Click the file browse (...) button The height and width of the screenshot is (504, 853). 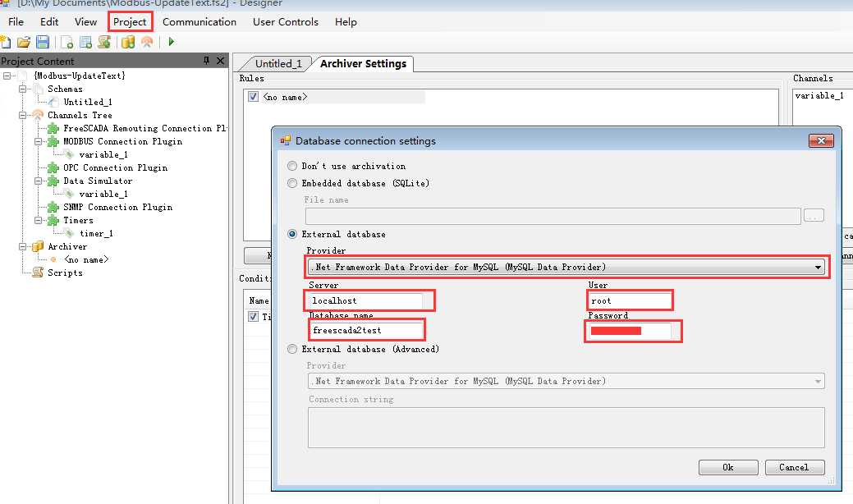click(814, 216)
